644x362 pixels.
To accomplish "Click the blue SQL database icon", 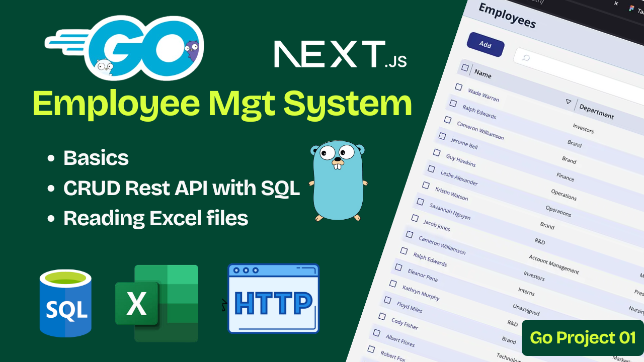I will pyautogui.click(x=66, y=303).
